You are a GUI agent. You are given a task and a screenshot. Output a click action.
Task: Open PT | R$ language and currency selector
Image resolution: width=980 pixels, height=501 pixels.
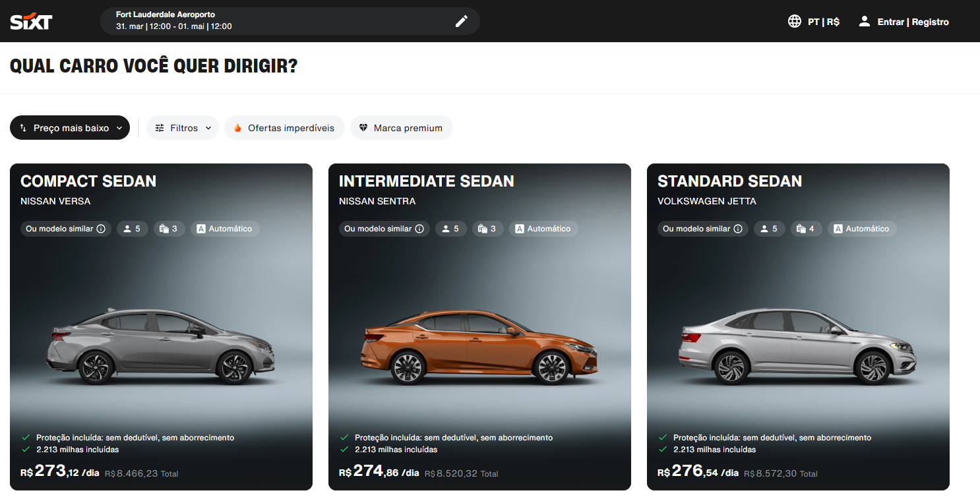tap(823, 22)
